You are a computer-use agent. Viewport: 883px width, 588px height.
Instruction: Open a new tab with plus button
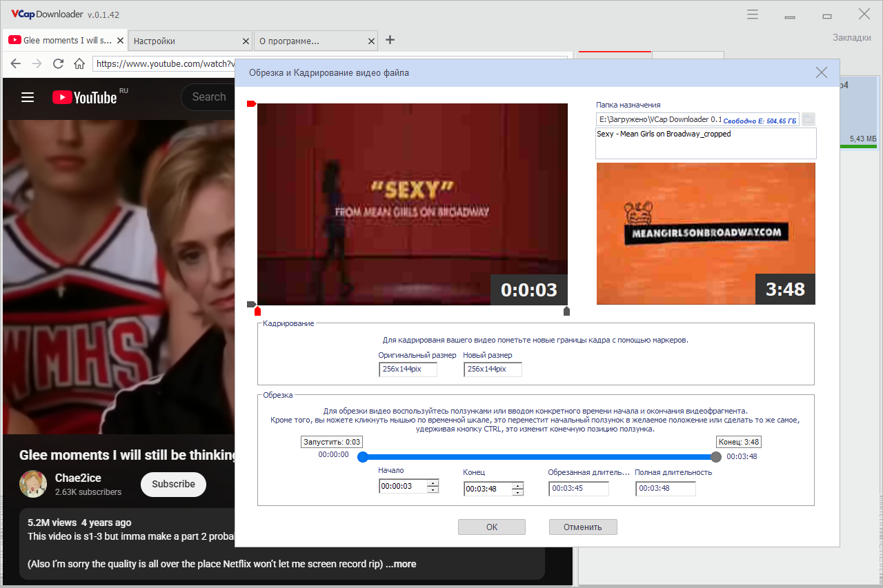click(x=390, y=40)
